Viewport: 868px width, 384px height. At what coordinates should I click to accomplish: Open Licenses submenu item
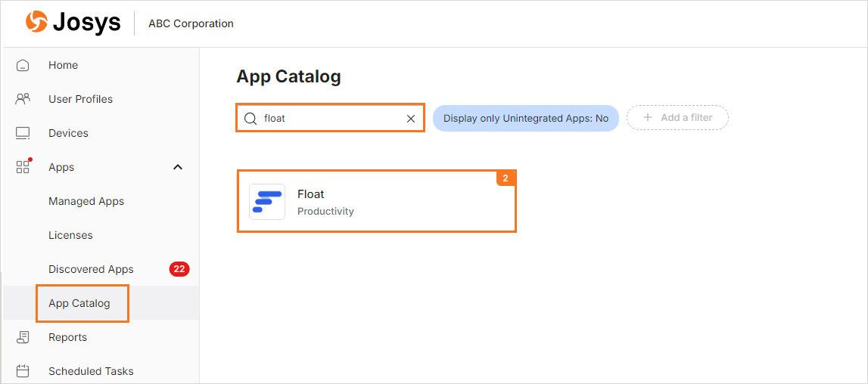coord(71,235)
